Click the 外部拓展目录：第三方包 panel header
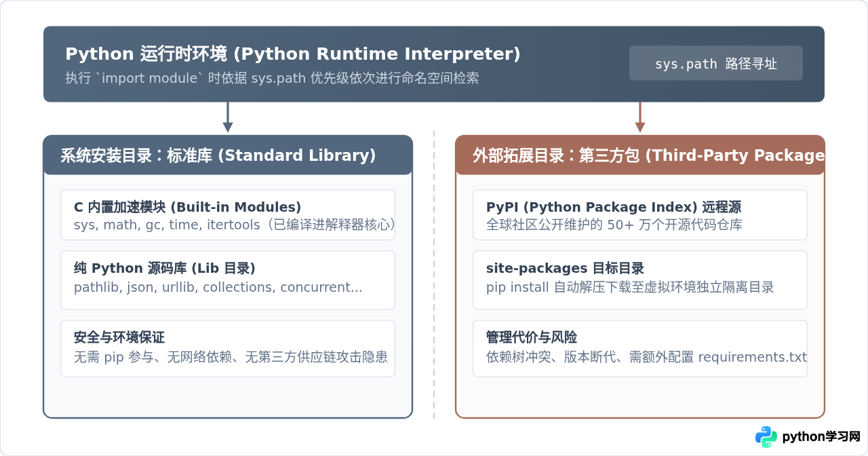The height and width of the screenshot is (456, 868). pos(640,155)
